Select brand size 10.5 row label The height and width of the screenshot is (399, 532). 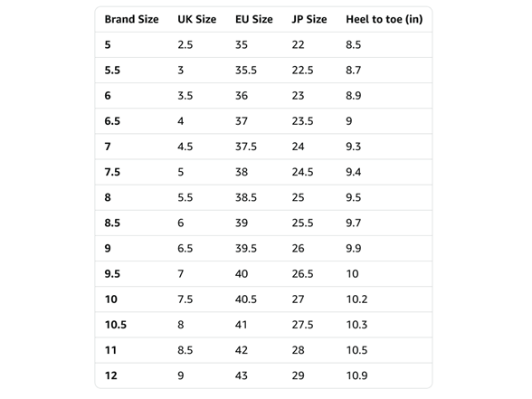[116, 325]
